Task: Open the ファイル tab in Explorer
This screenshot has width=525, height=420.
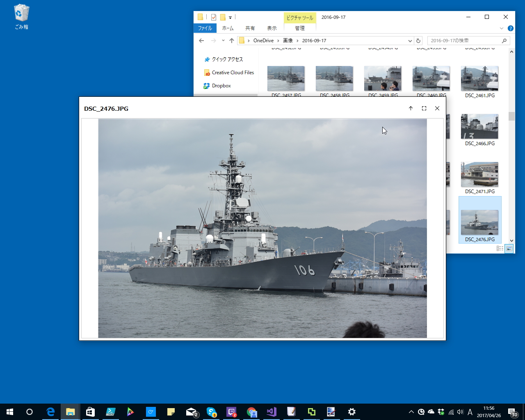Action: [x=205, y=28]
